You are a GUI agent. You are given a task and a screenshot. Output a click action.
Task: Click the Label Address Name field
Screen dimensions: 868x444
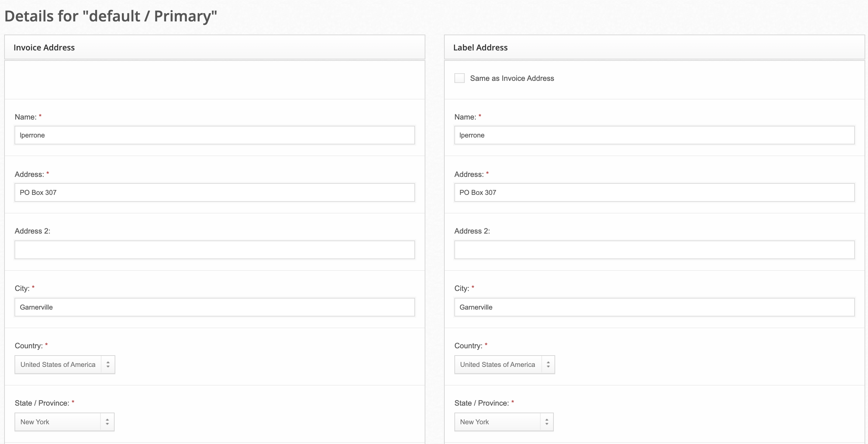[x=654, y=135]
